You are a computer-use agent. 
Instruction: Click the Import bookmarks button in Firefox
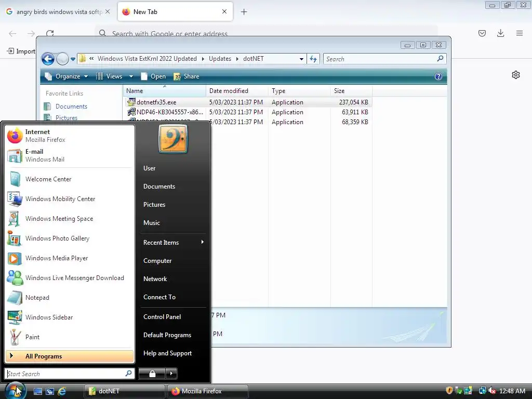[21, 51]
